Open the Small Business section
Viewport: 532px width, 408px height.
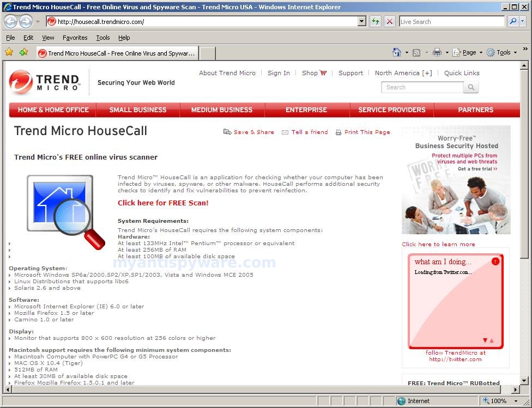[138, 110]
